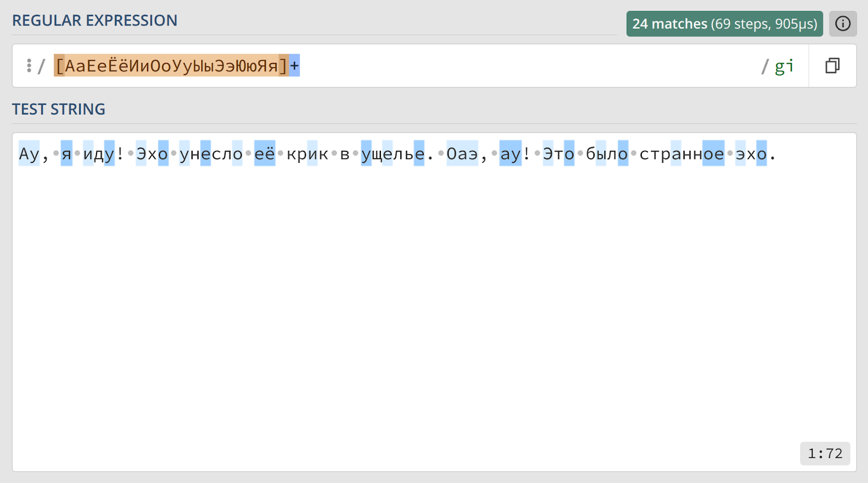Click the cursor position indicator 1:72
This screenshot has height=483, width=868.
point(825,453)
